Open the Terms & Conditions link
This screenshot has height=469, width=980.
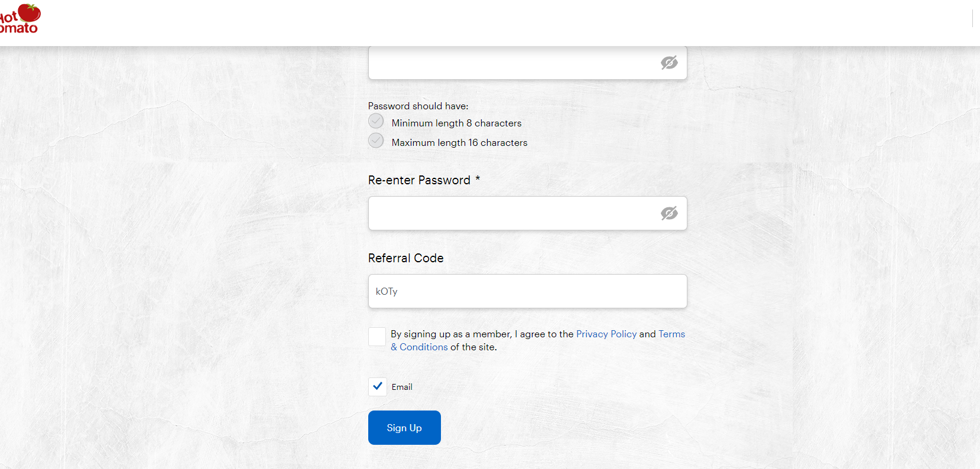click(x=671, y=334)
